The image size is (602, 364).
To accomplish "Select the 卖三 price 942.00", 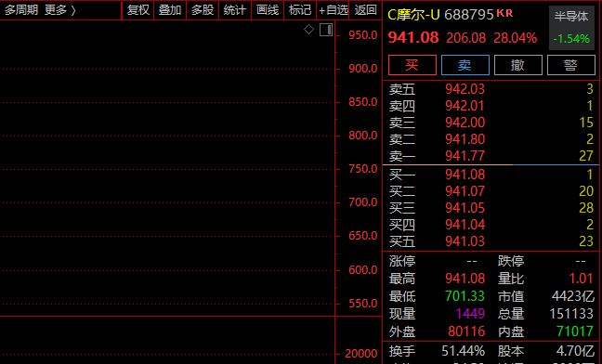I will pyautogui.click(x=465, y=123).
